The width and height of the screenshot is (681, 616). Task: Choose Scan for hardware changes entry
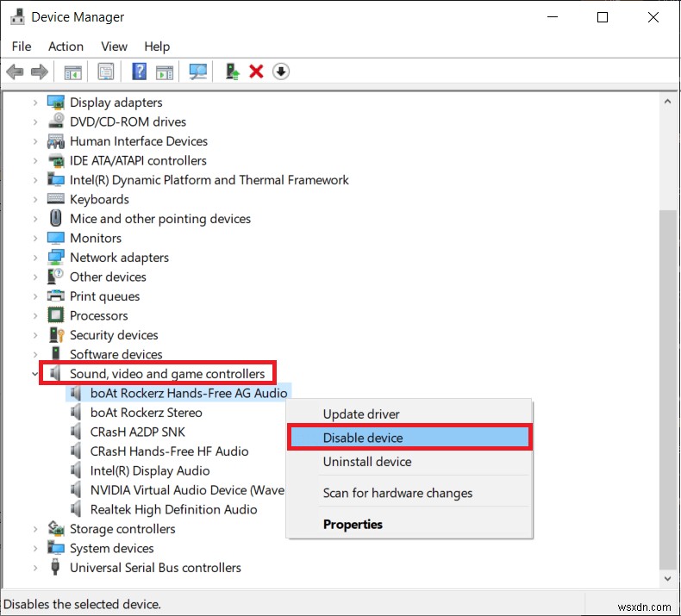(409, 493)
